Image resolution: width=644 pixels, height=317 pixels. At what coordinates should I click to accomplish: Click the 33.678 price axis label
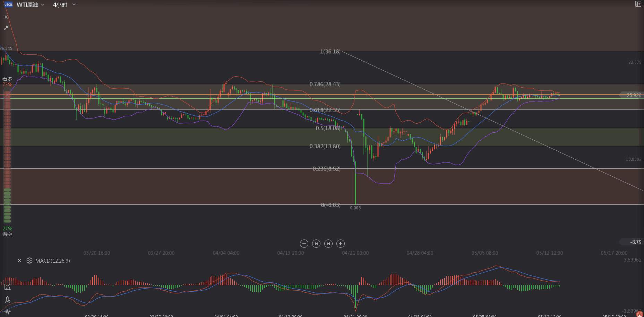[x=635, y=62]
